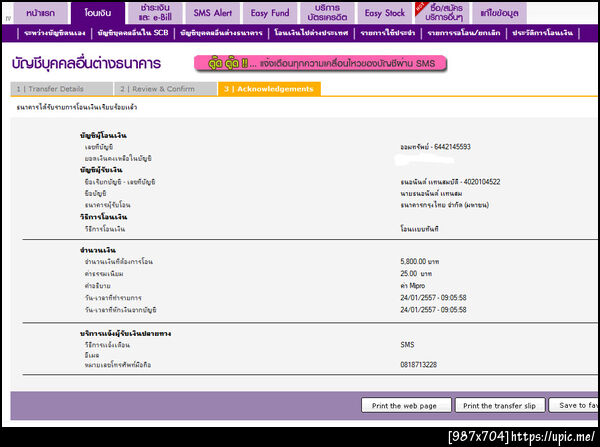Open รายการรอโอน/ยกเลิก submenu

point(464,33)
